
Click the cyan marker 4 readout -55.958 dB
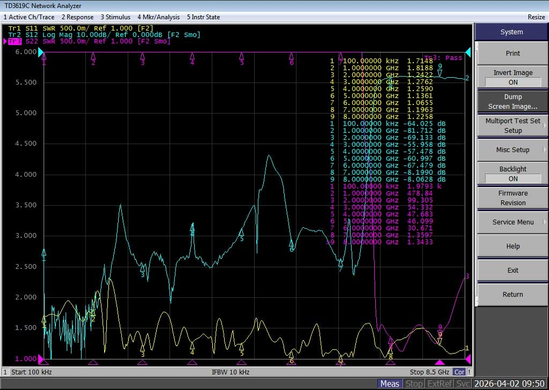point(424,145)
